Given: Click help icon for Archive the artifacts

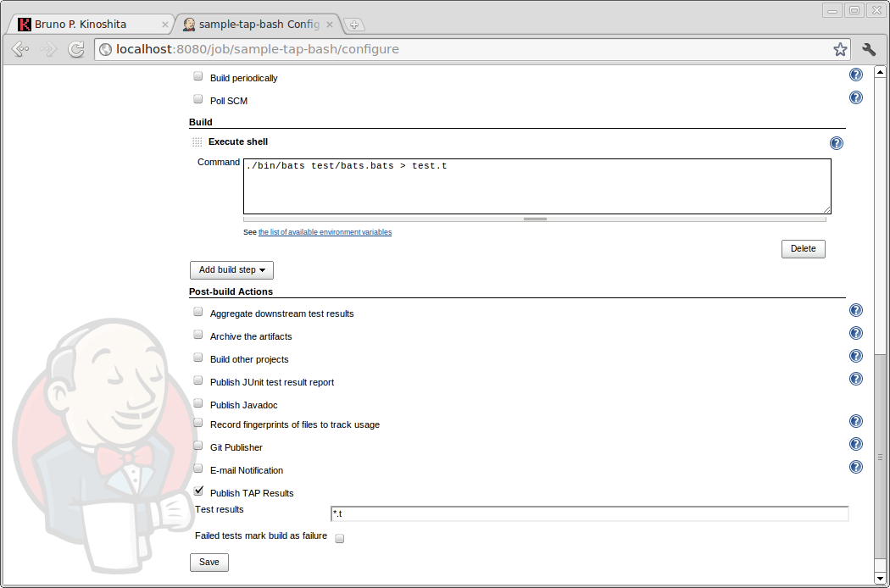Looking at the screenshot, I should pyautogui.click(x=856, y=333).
